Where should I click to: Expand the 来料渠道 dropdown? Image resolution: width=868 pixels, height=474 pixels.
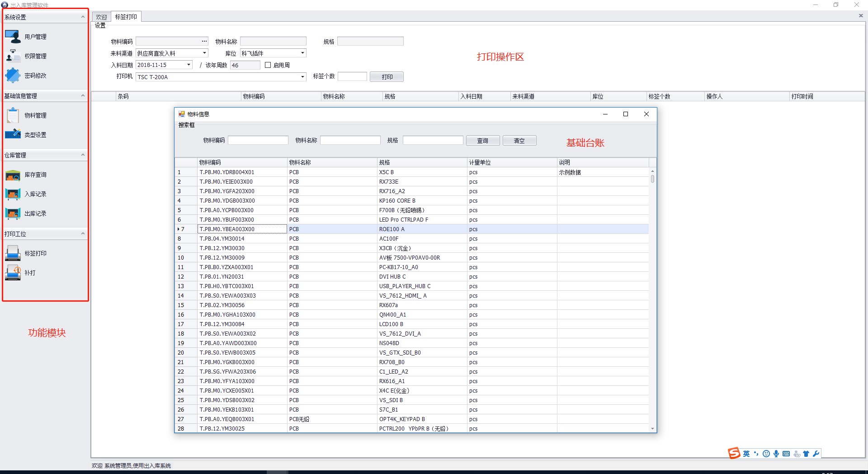coord(204,53)
